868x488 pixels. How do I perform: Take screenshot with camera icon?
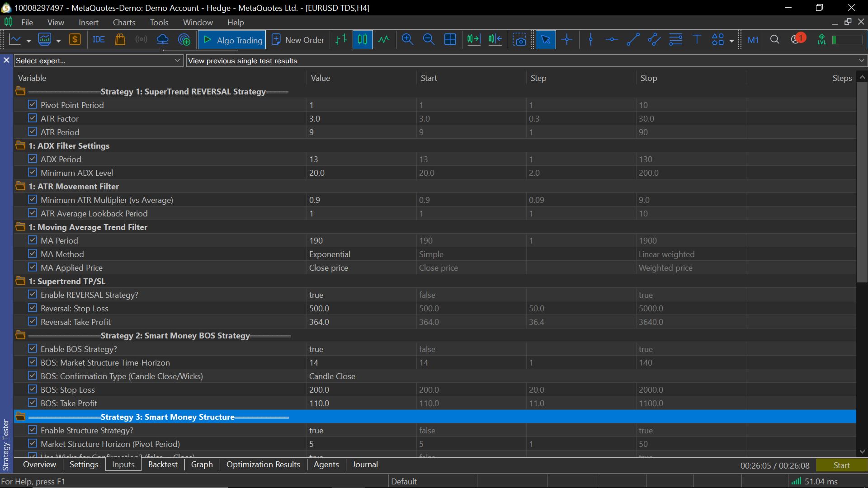520,40
